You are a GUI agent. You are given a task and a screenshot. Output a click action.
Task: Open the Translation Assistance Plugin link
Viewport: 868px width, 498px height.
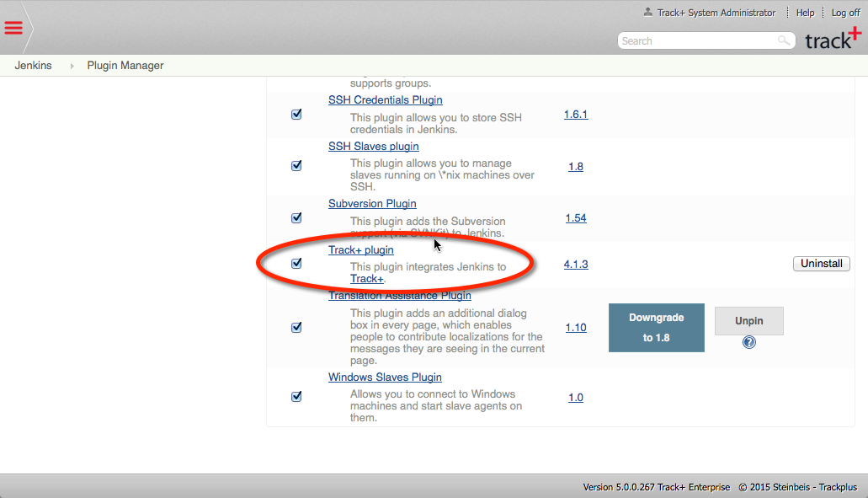click(x=399, y=296)
